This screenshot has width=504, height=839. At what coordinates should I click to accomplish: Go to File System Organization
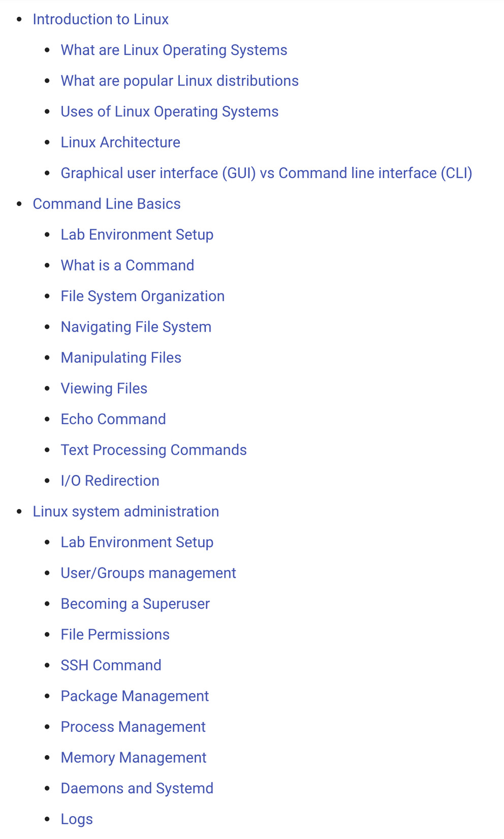coord(142,296)
